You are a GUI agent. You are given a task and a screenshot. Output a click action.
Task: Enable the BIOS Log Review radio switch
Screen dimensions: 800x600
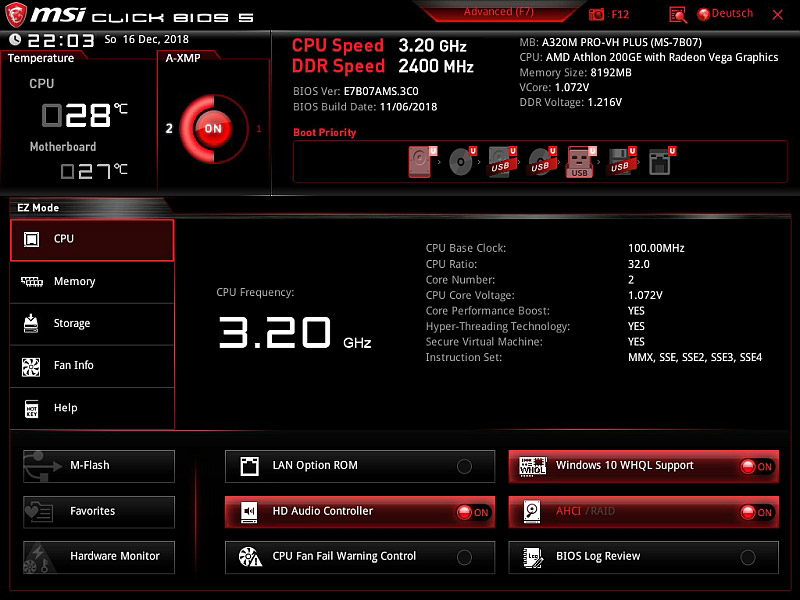coord(748,557)
